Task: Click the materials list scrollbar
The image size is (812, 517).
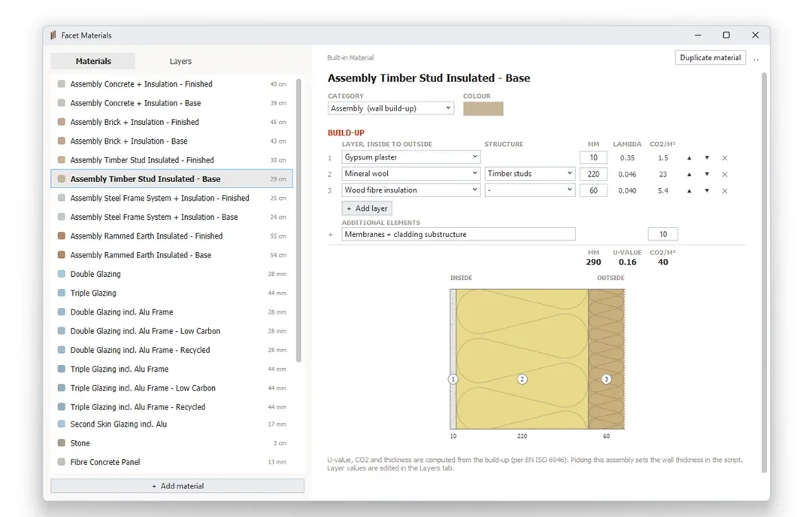Action: [x=298, y=220]
